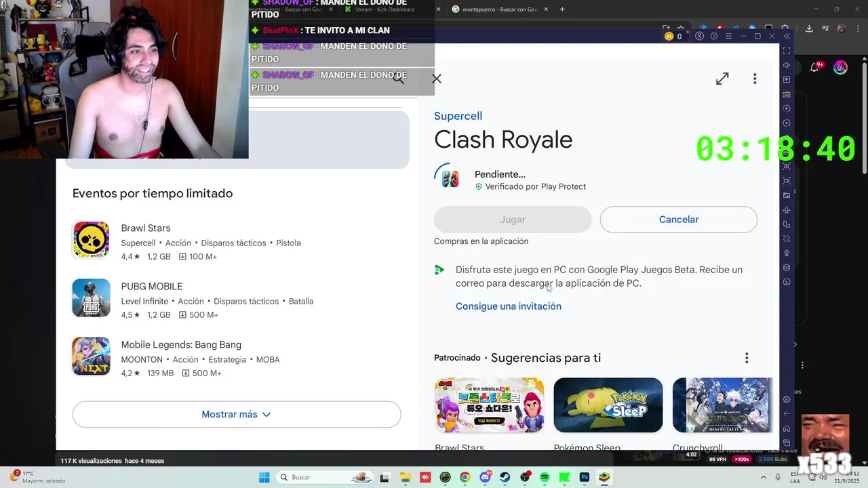Viewport: 868px width, 488px height.
Task: Switch to the Stream - Kick Dashboard tab
Action: pos(388,9)
